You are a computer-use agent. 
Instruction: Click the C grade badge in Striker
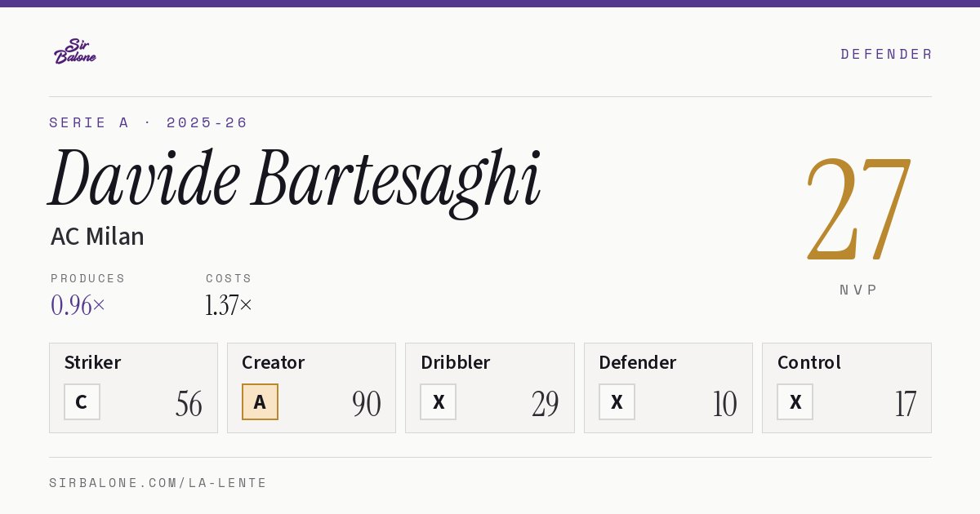point(82,401)
